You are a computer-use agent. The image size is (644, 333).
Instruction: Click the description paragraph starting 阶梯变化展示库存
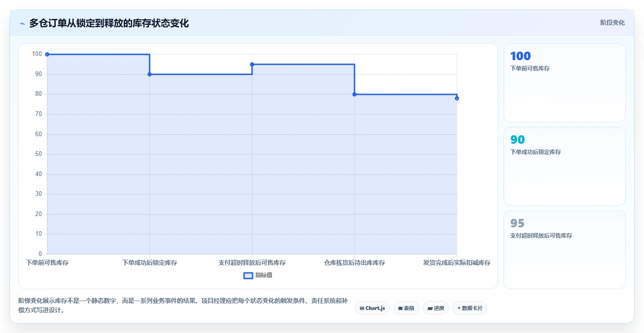coord(183,305)
